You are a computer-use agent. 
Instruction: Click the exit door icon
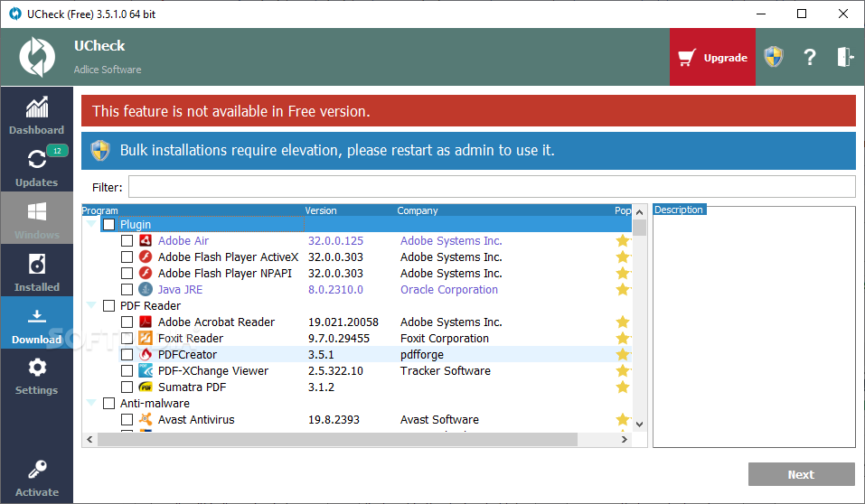845,57
